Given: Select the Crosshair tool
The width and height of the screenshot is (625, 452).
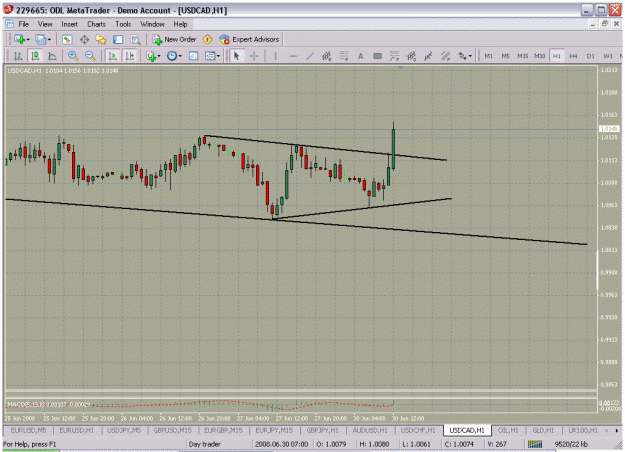Looking at the screenshot, I should click(x=254, y=56).
